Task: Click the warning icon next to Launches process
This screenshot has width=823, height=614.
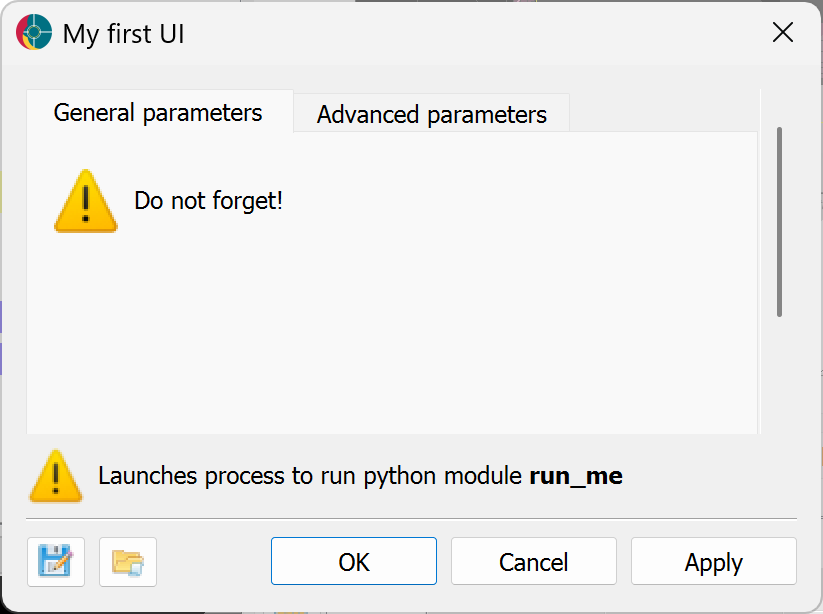Action: click(56, 477)
